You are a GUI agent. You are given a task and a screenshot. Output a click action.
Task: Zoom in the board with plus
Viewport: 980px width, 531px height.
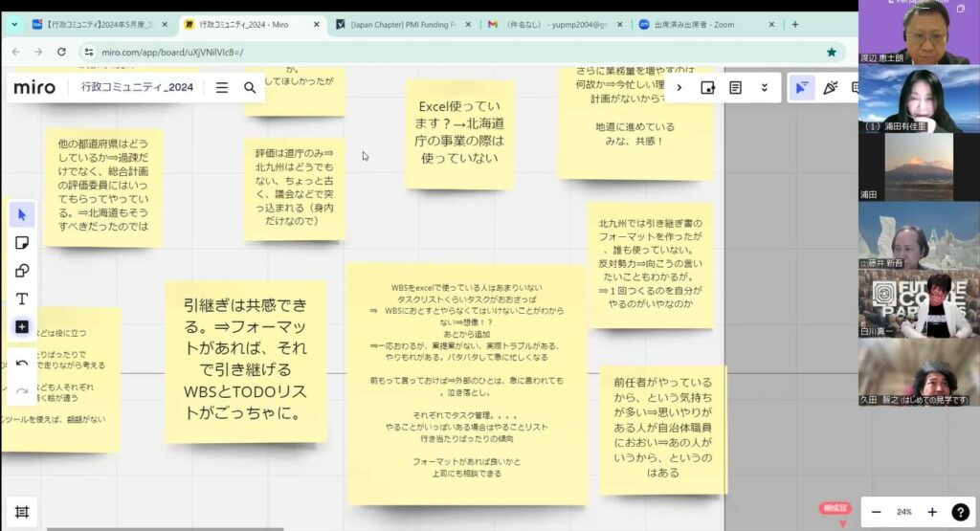pos(932,512)
